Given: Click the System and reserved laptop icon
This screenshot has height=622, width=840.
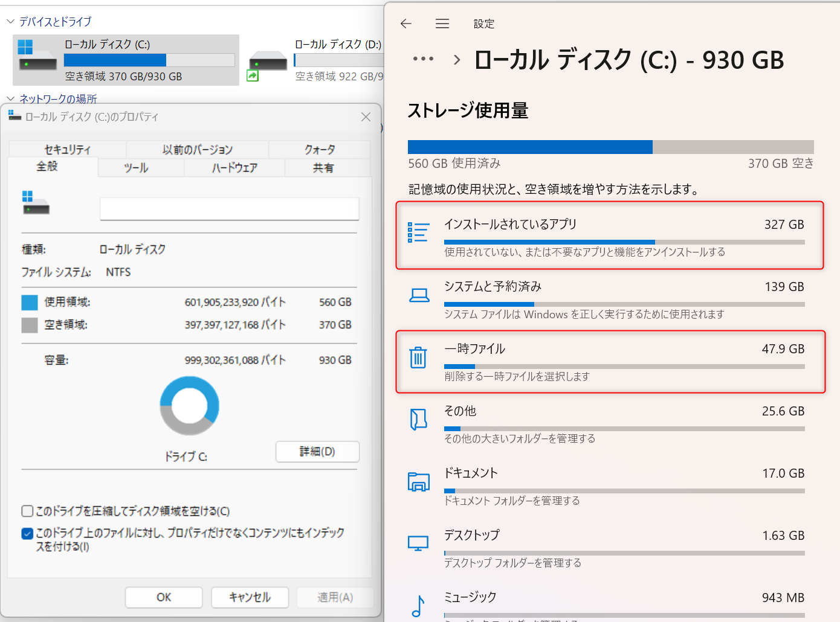Looking at the screenshot, I should tap(419, 295).
